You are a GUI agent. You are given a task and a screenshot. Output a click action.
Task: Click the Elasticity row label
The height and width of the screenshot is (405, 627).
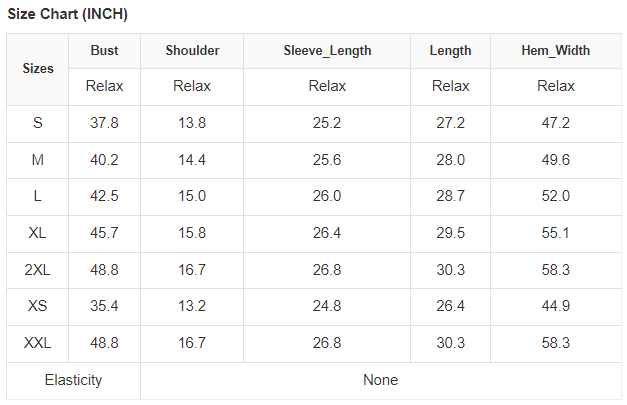[73, 380]
